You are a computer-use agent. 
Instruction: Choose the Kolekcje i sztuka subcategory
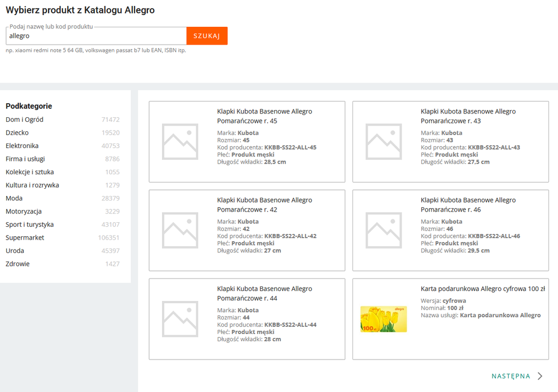(30, 172)
